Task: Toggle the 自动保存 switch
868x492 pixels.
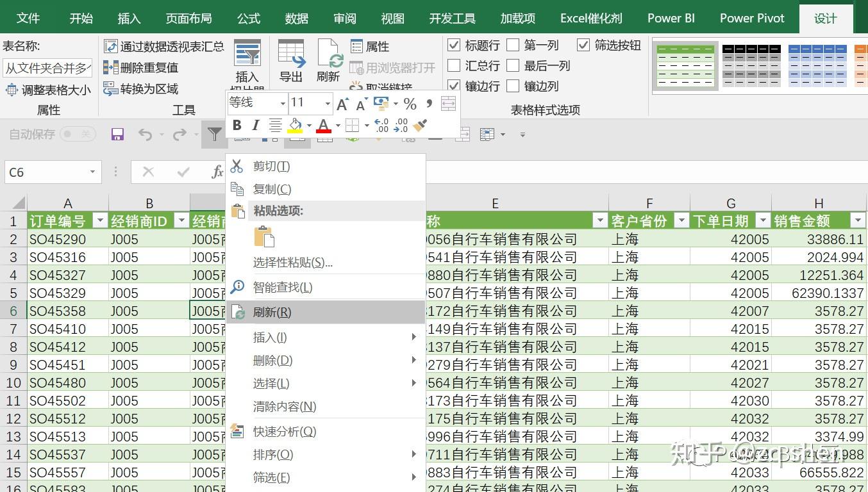Action: pyautogui.click(x=78, y=134)
